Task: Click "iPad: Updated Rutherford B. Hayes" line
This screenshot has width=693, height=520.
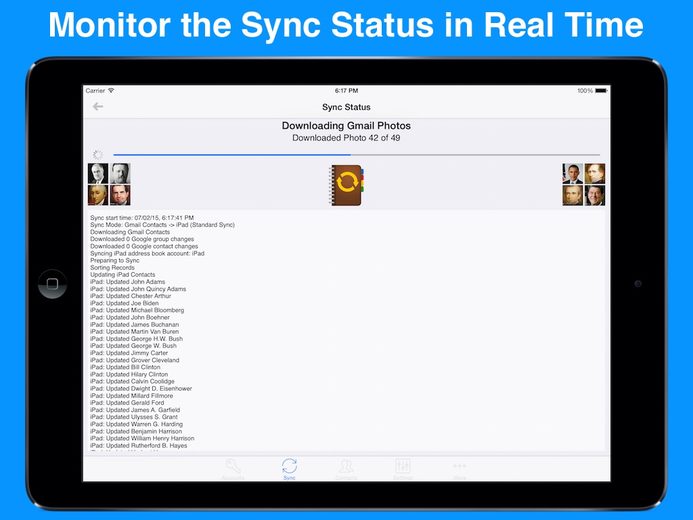Action: pyautogui.click(x=139, y=446)
